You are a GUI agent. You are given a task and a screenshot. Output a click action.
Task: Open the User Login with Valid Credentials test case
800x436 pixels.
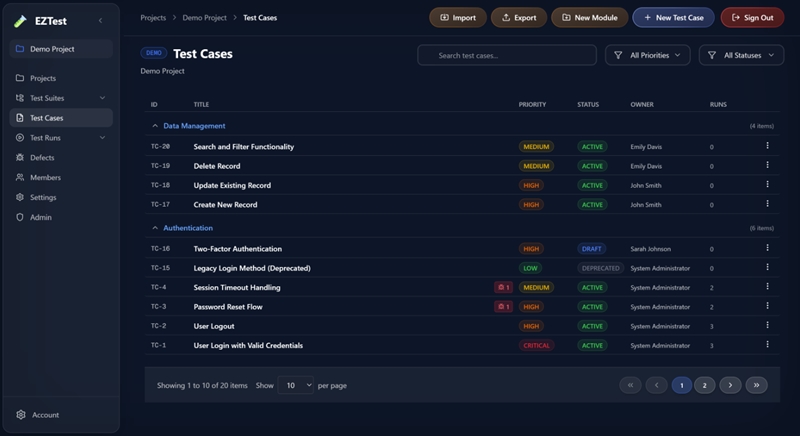248,346
